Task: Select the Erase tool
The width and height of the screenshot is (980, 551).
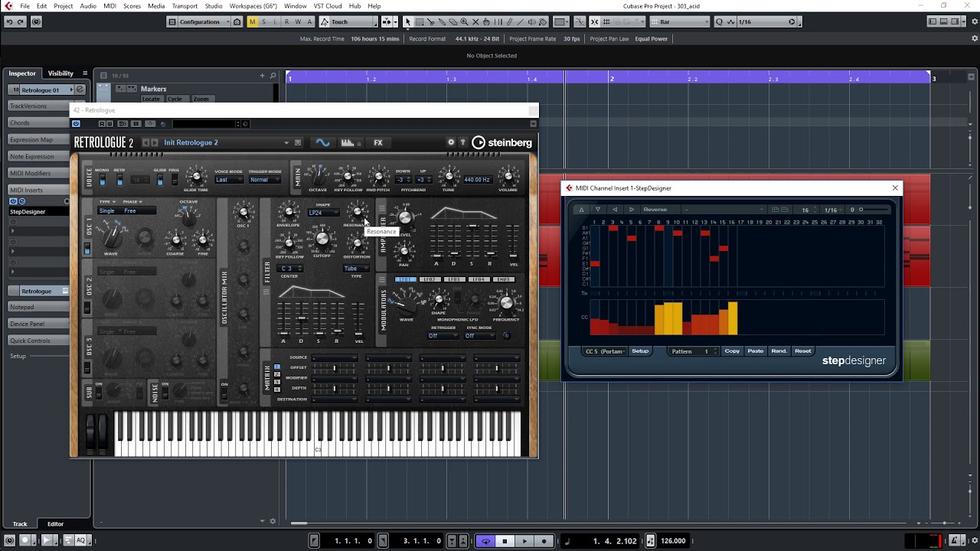Action: pyautogui.click(x=452, y=21)
